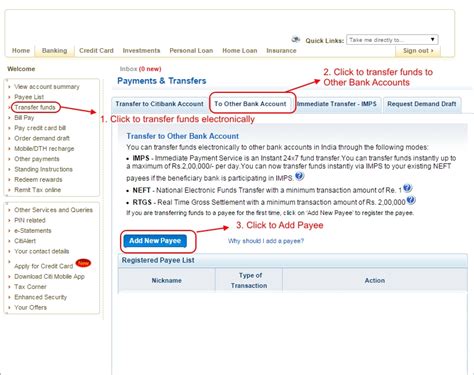Switch to Immediate Transfer - IMPS tab
This screenshot has width=474, height=375.
coord(337,104)
